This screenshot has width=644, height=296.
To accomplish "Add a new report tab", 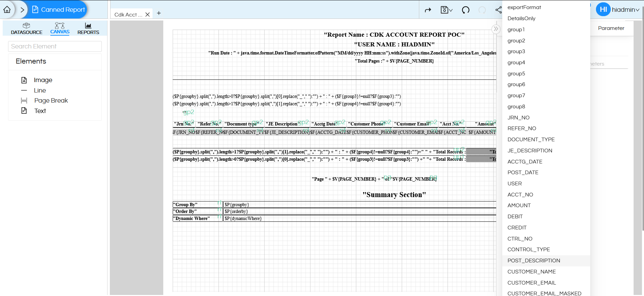I will coord(159,13).
